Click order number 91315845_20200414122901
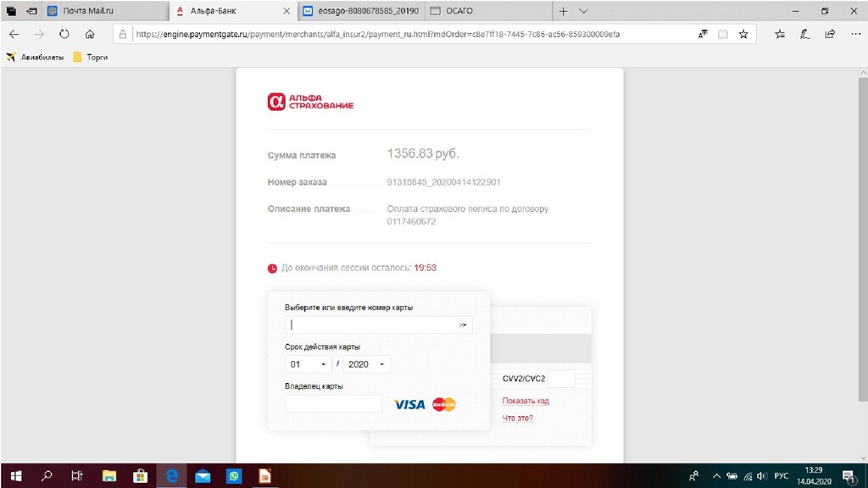 pyautogui.click(x=443, y=182)
